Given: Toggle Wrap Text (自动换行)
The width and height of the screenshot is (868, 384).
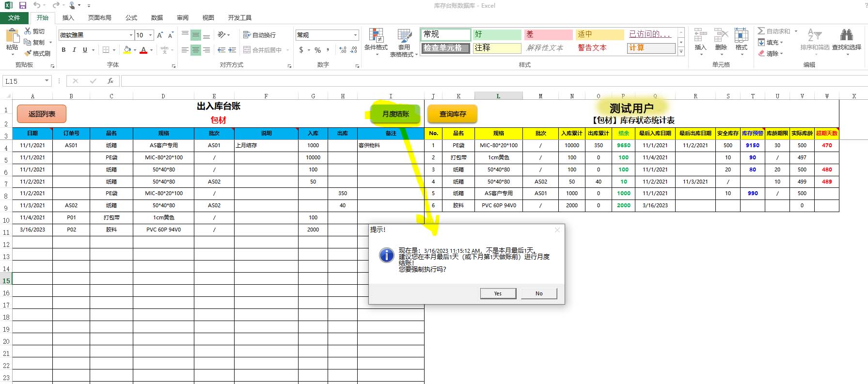Looking at the screenshot, I should pyautogui.click(x=259, y=35).
